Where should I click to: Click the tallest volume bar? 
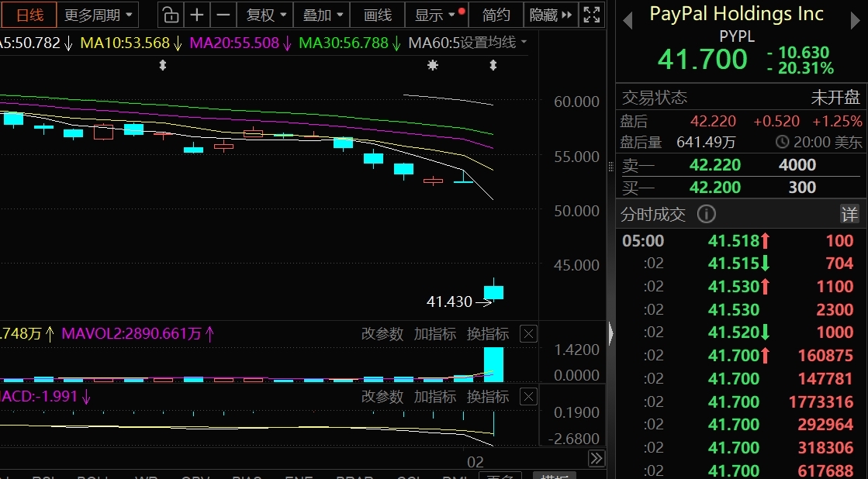[494, 364]
